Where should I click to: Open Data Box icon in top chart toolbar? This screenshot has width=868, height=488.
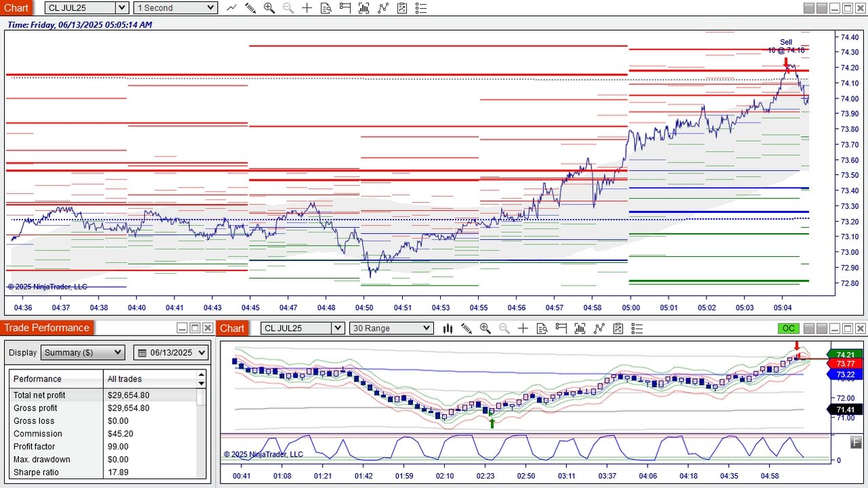click(x=326, y=8)
